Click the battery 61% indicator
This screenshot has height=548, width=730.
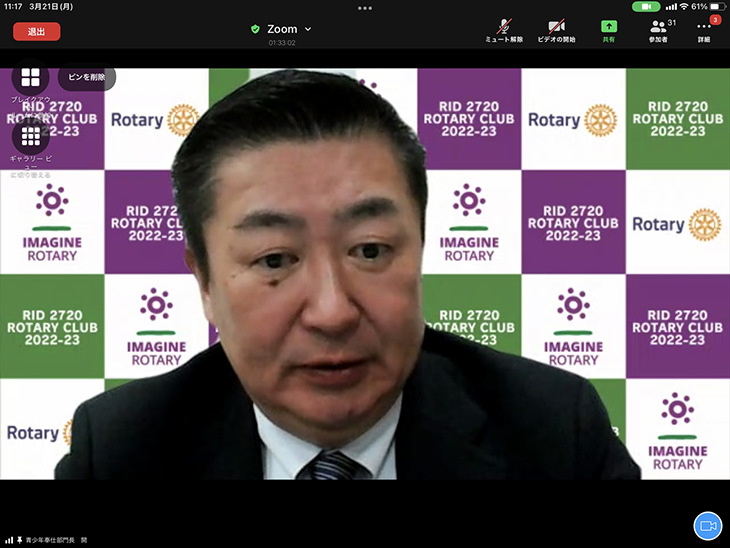tap(708, 7)
